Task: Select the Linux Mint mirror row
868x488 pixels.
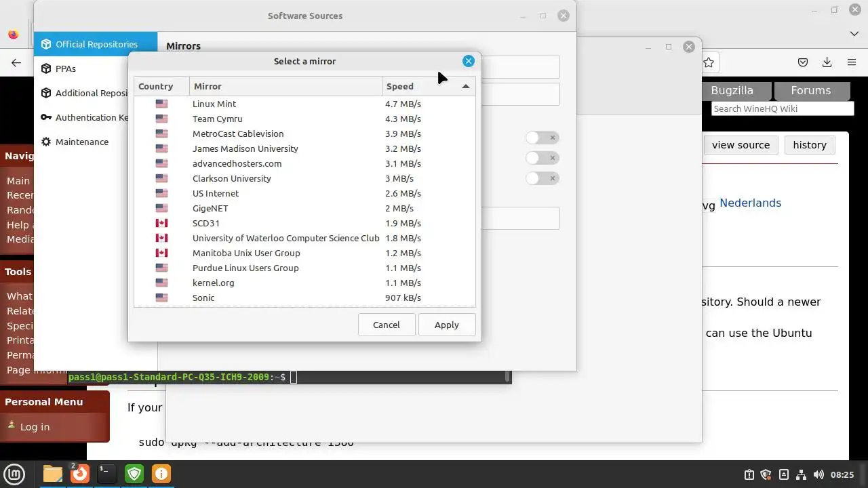Action: pos(304,104)
